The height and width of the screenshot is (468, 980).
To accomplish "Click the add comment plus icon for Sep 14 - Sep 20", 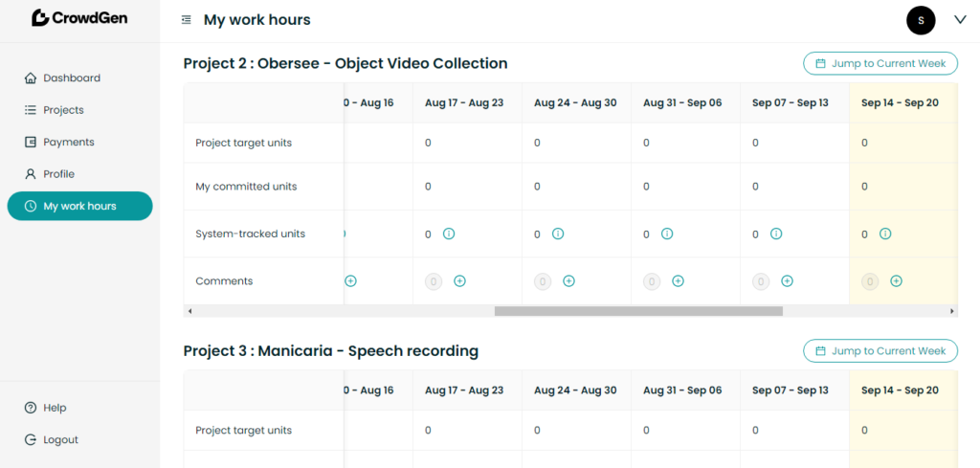I will coord(896,281).
